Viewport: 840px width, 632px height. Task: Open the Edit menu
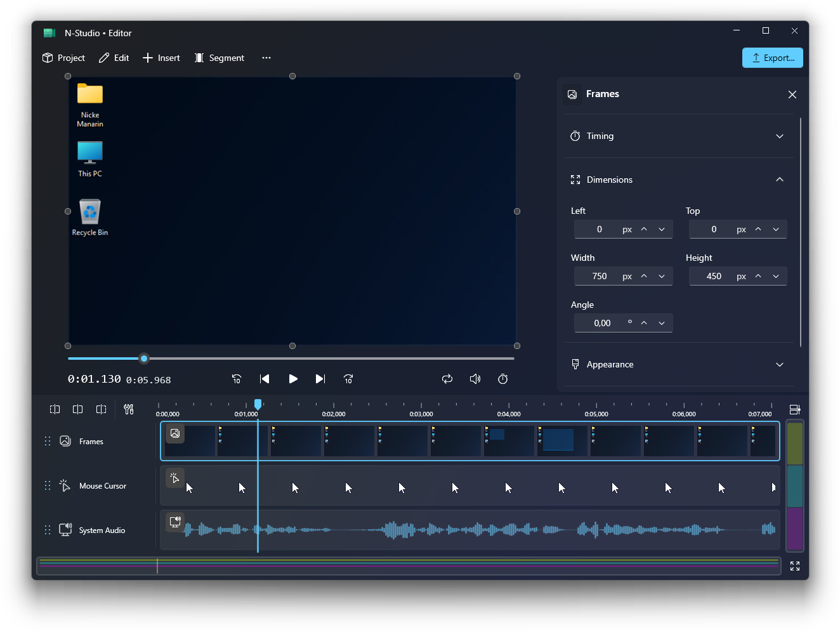pyautogui.click(x=114, y=58)
